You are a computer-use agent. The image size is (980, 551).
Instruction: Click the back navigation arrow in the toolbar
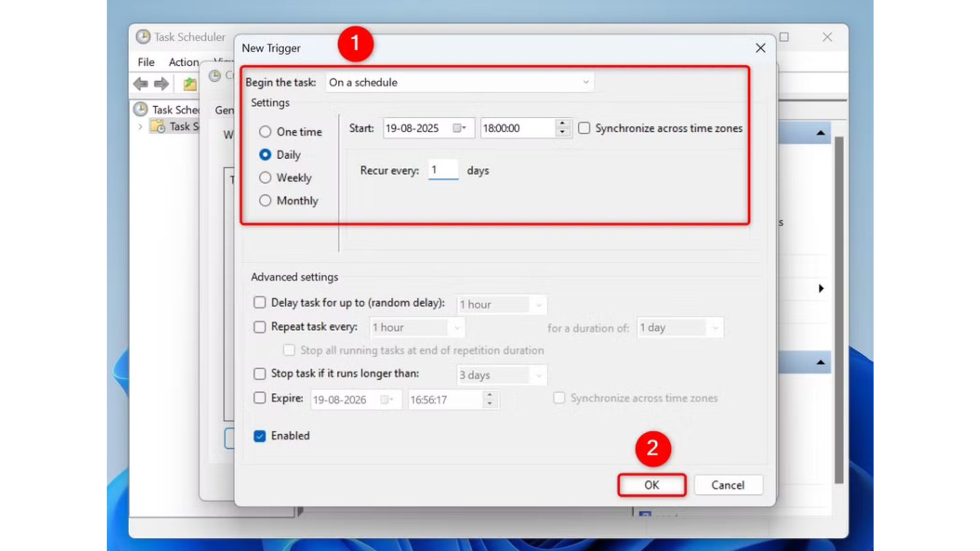coord(141,84)
